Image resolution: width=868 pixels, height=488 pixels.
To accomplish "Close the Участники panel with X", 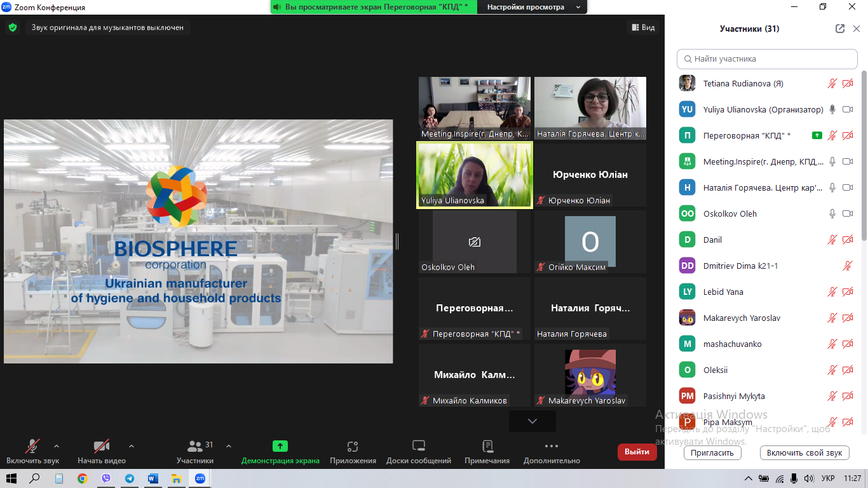I will [857, 29].
